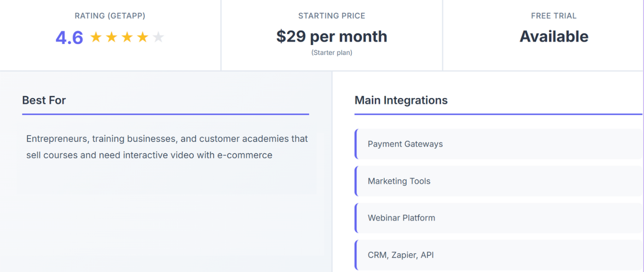The image size is (644, 272).
Task: Select the Webinar Platform integration item
Action: (x=499, y=218)
